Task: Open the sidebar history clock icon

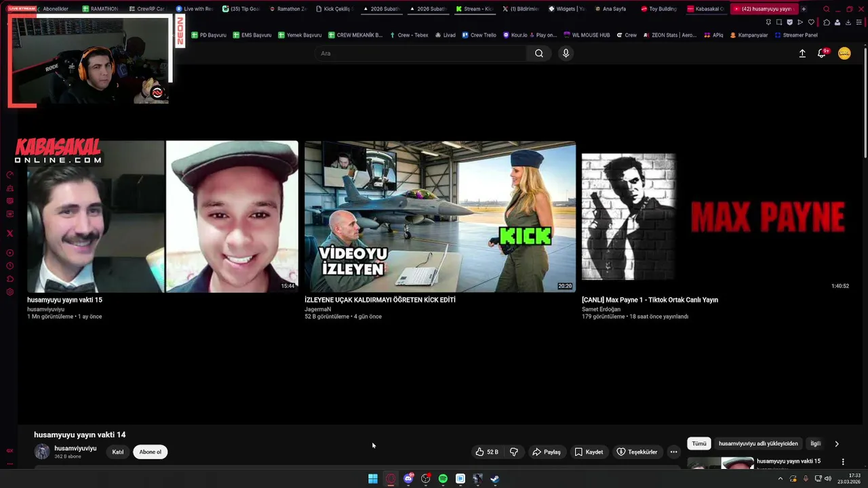Action: (x=9, y=266)
